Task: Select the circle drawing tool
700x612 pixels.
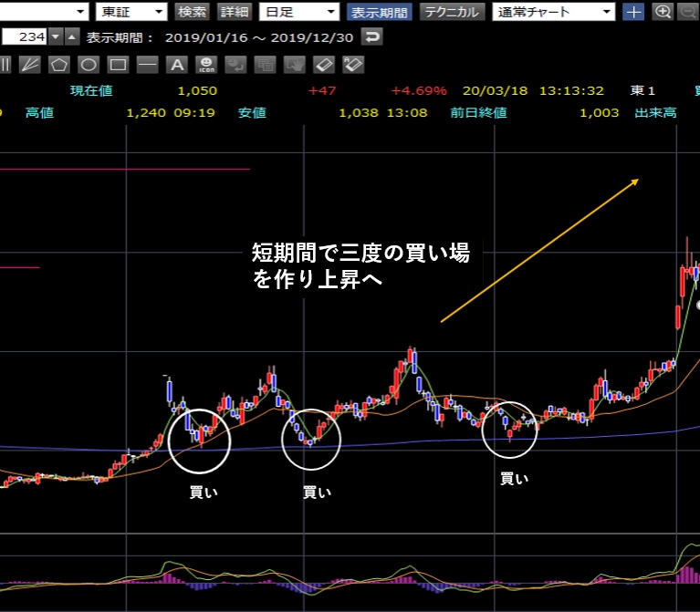Action: [x=89, y=65]
